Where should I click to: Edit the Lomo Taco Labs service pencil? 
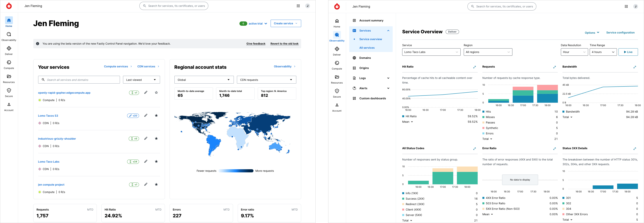point(146,161)
